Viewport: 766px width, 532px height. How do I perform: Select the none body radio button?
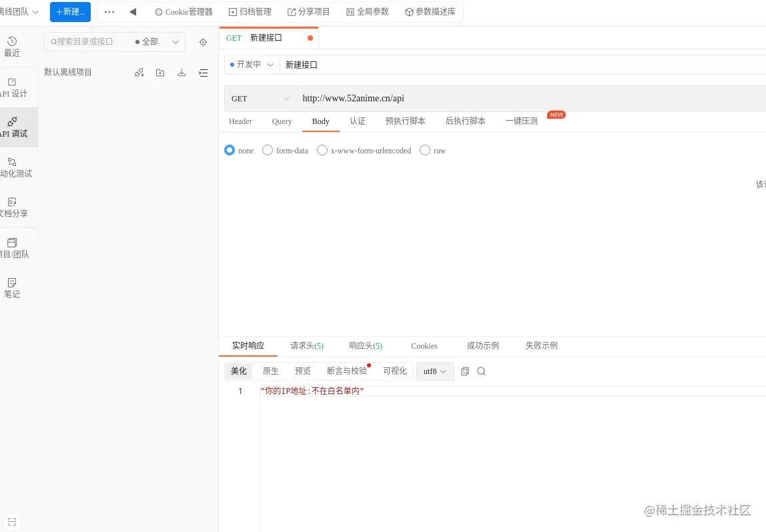[230, 150]
